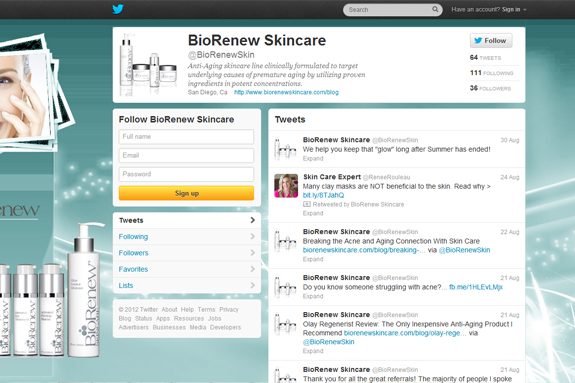This screenshot has width=575, height=383.
Task: Click @BioRenewSkin mention in Acne Aging tweet
Action: tap(464, 250)
